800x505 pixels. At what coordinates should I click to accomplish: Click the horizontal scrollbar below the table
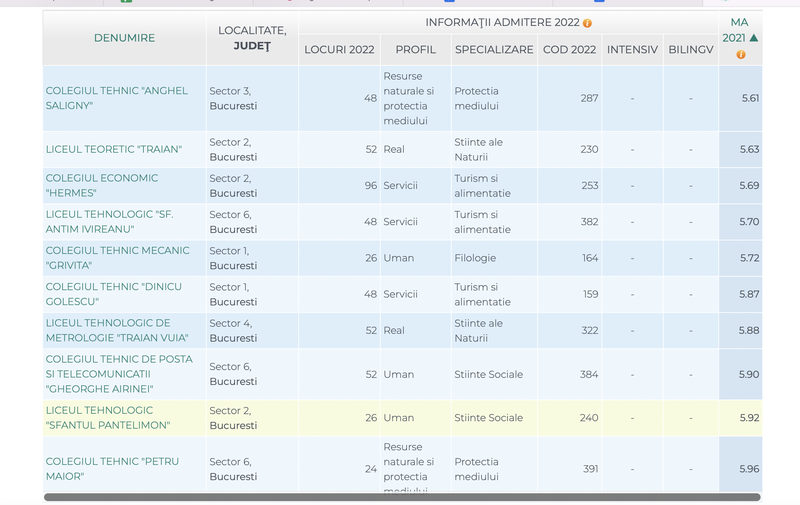(x=400, y=497)
